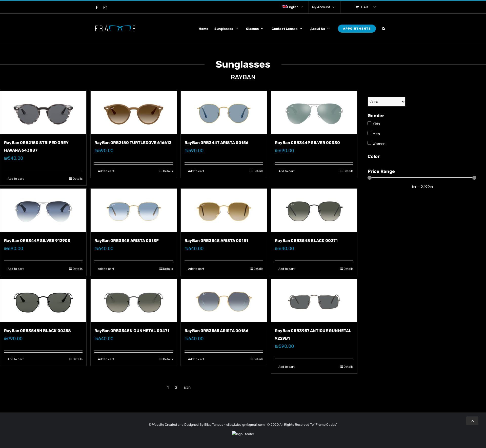Tick the Kids gender checkbox
The height and width of the screenshot is (448, 486).
tap(370, 123)
